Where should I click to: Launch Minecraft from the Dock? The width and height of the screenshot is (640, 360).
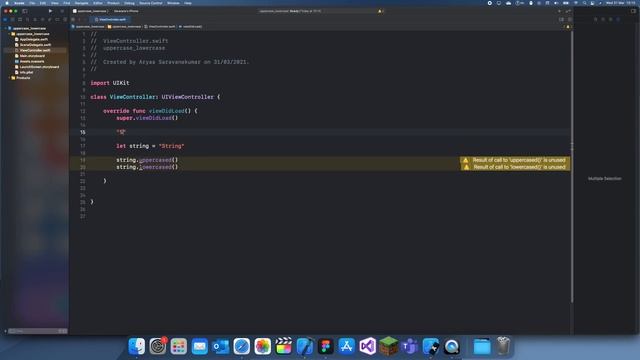pyautogui.click(x=389, y=346)
